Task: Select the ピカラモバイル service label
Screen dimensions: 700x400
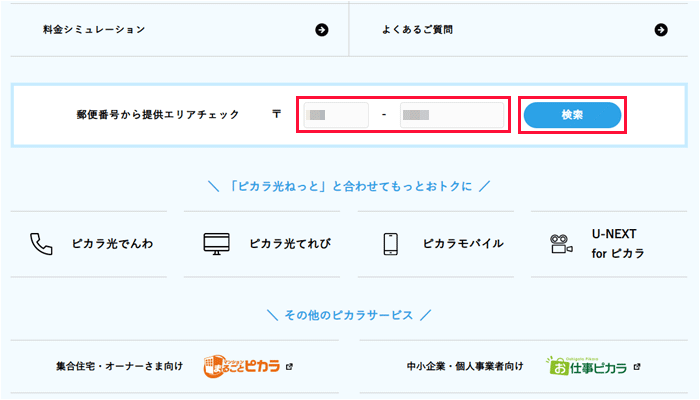Action: point(463,243)
